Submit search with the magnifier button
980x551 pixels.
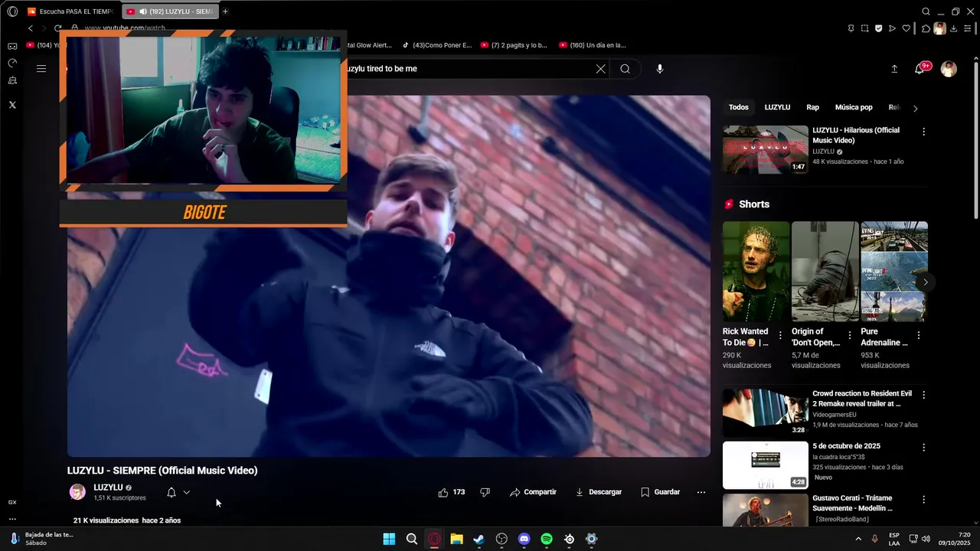[625, 69]
